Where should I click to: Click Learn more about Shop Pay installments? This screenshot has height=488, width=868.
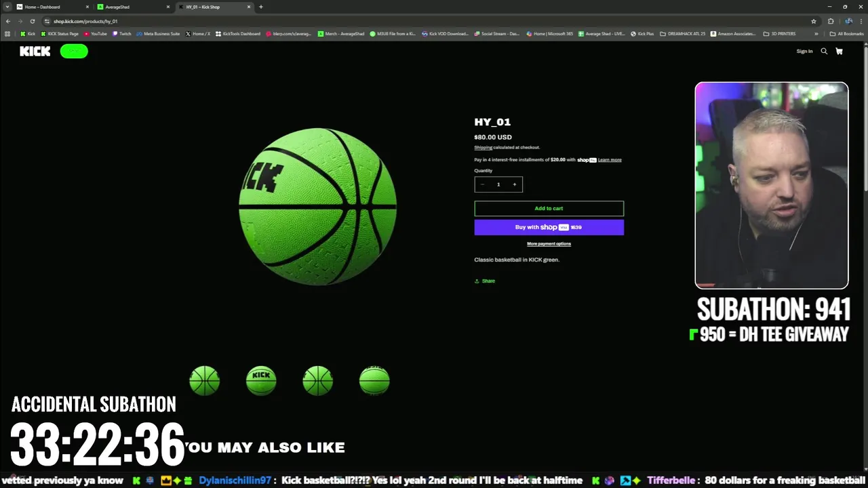[x=610, y=160]
